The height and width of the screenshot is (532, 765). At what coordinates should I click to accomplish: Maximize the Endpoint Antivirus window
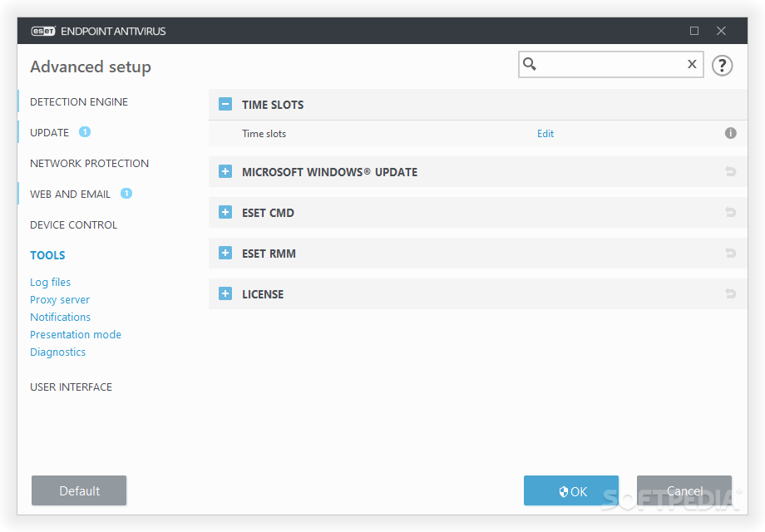click(693, 31)
